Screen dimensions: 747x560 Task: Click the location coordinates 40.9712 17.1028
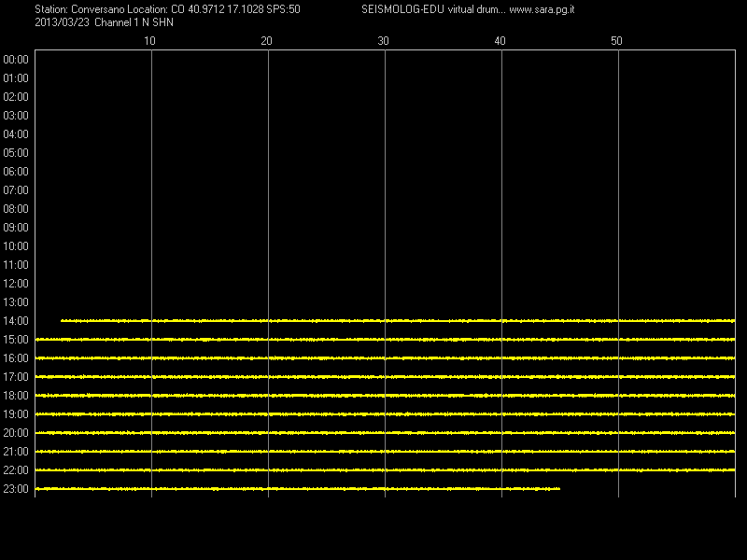point(226,9)
